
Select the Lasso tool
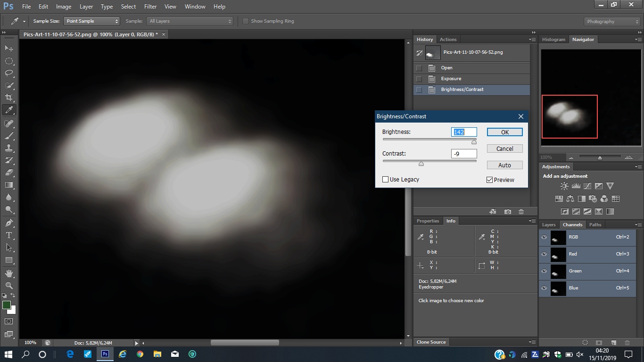9,73
